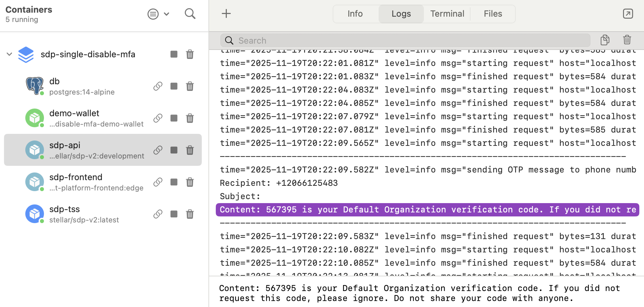The width and height of the screenshot is (644, 307).
Task: Stop the sdp-api container
Action: (174, 150)
